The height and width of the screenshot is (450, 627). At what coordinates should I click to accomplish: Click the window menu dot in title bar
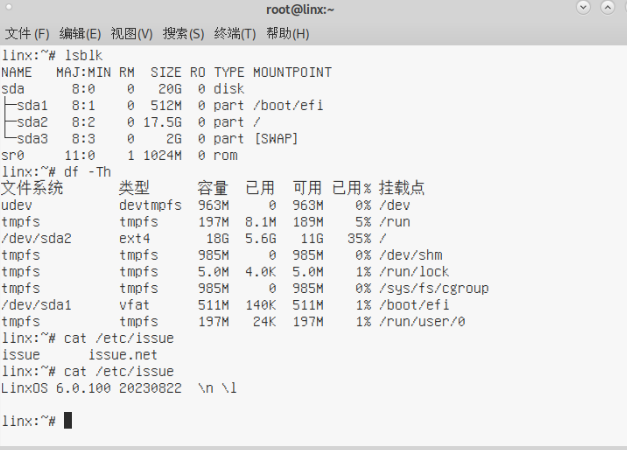[x=9, y=7]
